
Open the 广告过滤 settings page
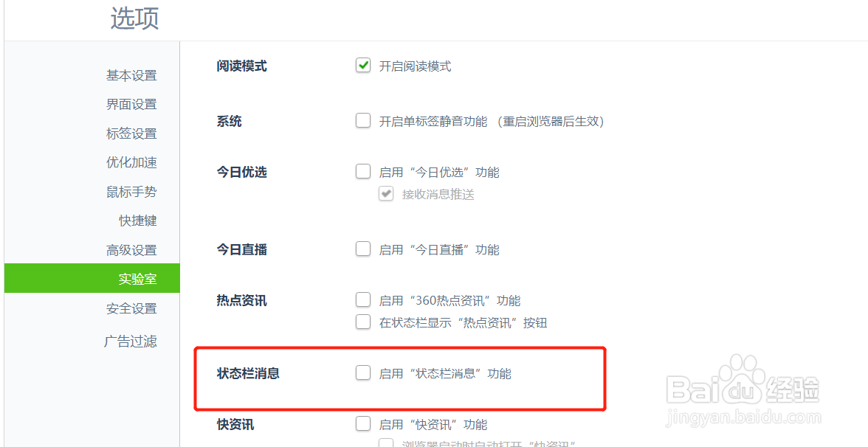(131, 342)
